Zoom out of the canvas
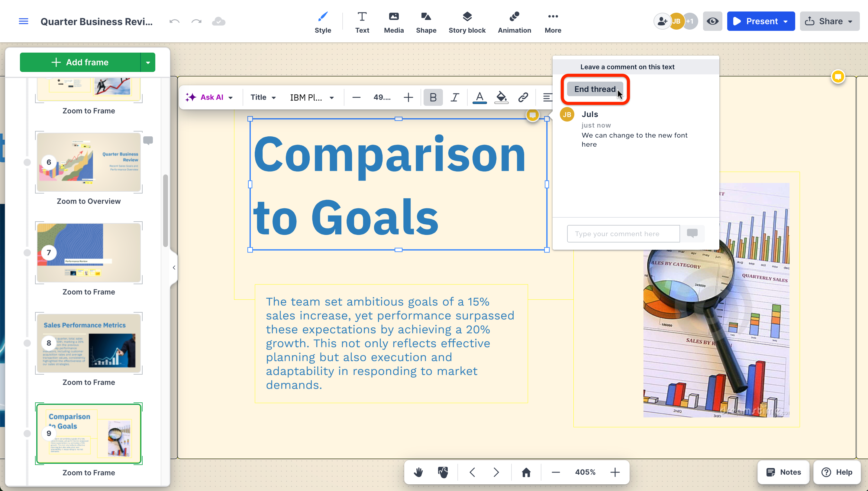 [x=556, y=472]
